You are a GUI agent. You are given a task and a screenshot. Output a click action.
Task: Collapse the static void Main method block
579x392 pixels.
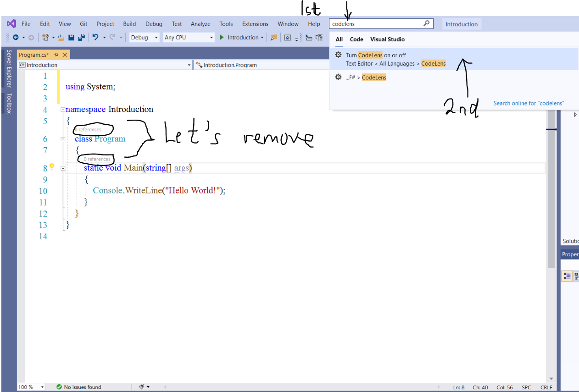pyautogui.click(x=63, y=168)
